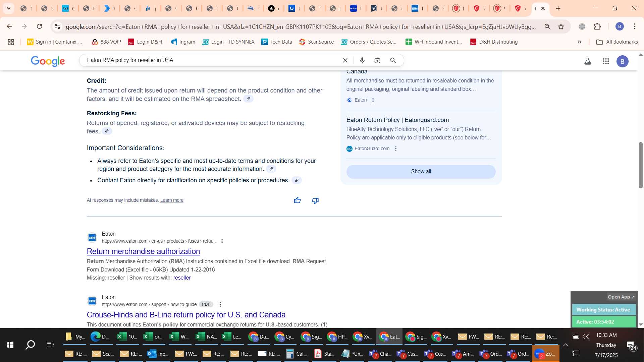Viewport: 644px width, 362px height.
Task: Open 888 VOIP bookmark
Action: click(106, 42)
